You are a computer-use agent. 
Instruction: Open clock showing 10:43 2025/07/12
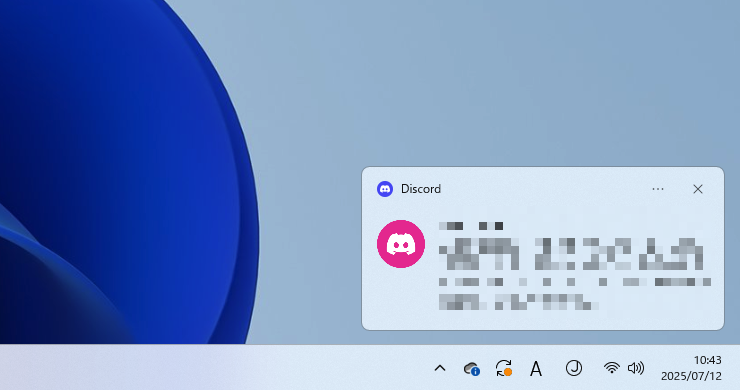click(x=691, y=368)
